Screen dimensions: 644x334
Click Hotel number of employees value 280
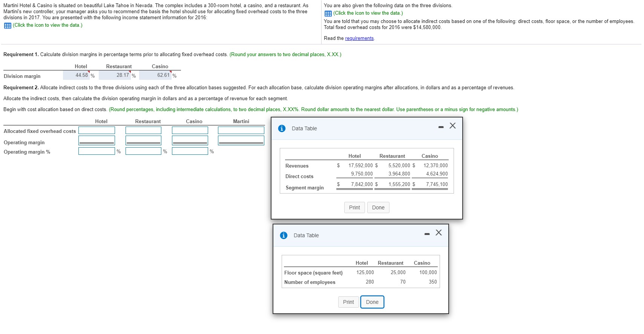[x=370, y=282]
